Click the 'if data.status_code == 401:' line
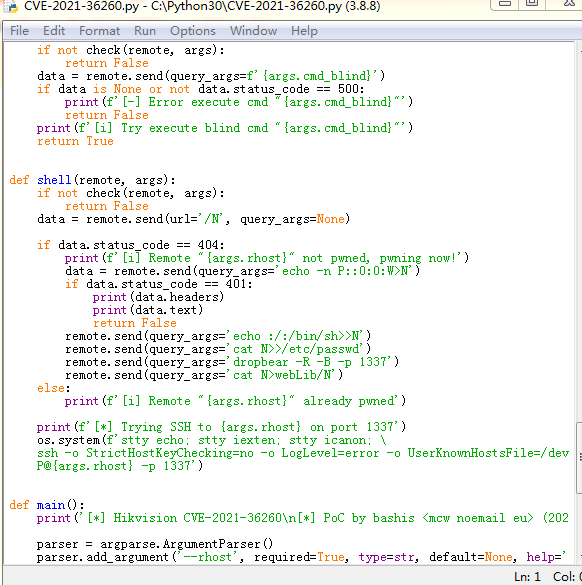The height and width of the screenshot is (585, 582). tap(159, 284)
